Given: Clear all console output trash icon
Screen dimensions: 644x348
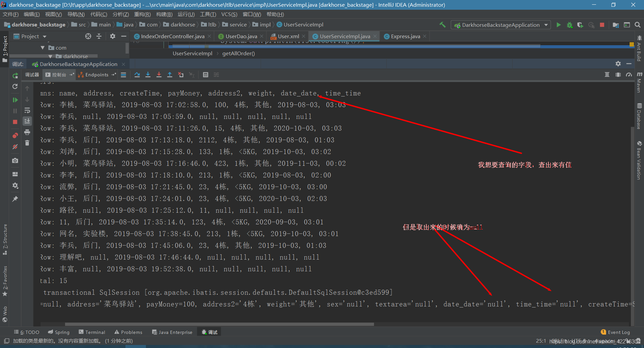Looking at the screenshot, I should click(x=27, y=143).
